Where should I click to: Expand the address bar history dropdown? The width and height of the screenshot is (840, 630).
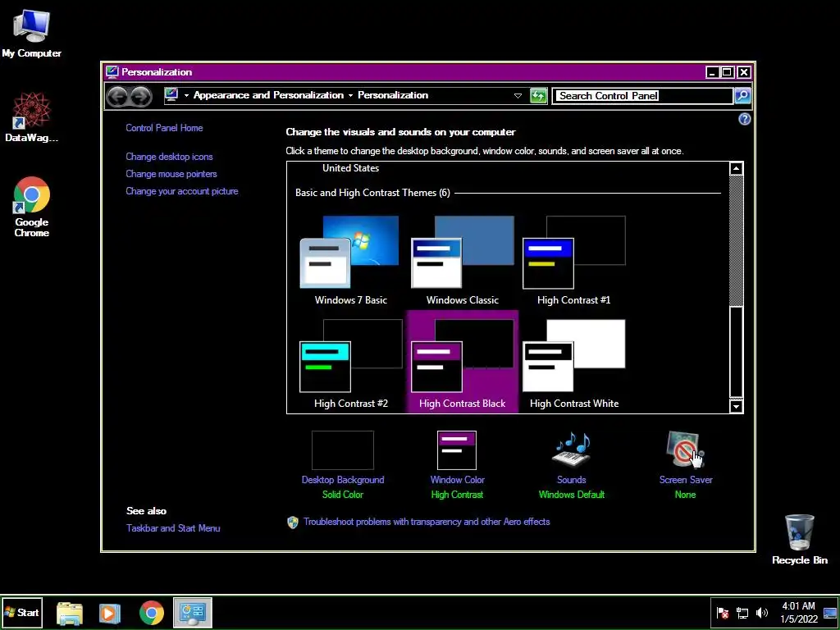point(518,96)
